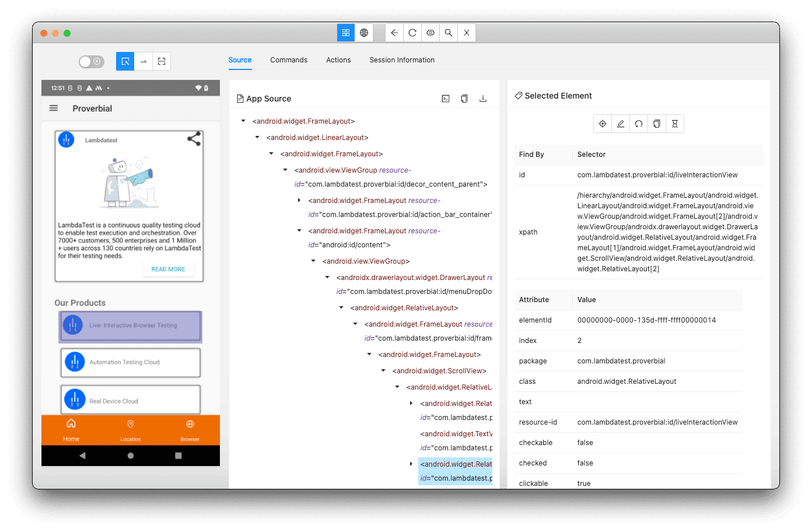Click the xpath selector value
Screen dimensions: 812x532
(668, 232)
